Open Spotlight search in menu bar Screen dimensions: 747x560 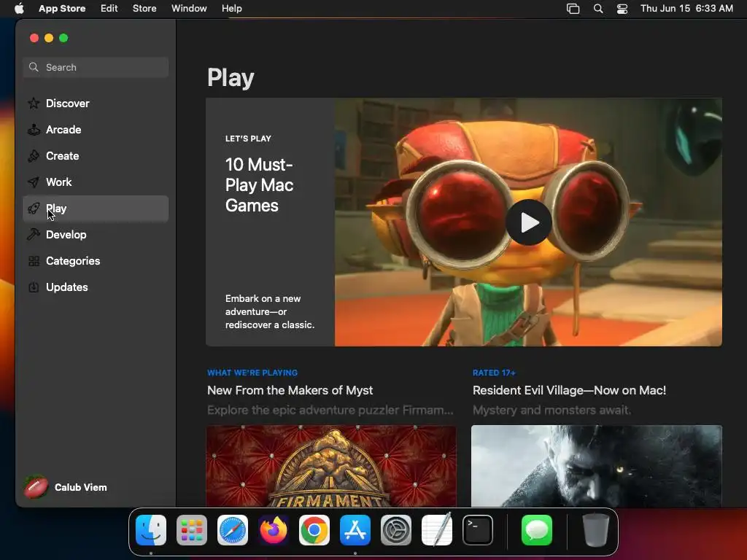pyautogui.click(x=598, y=9)
